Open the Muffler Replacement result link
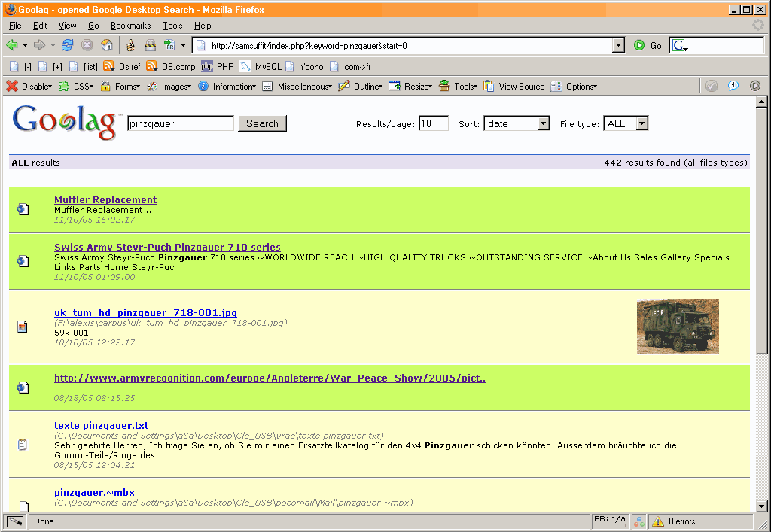 point(105,199)
